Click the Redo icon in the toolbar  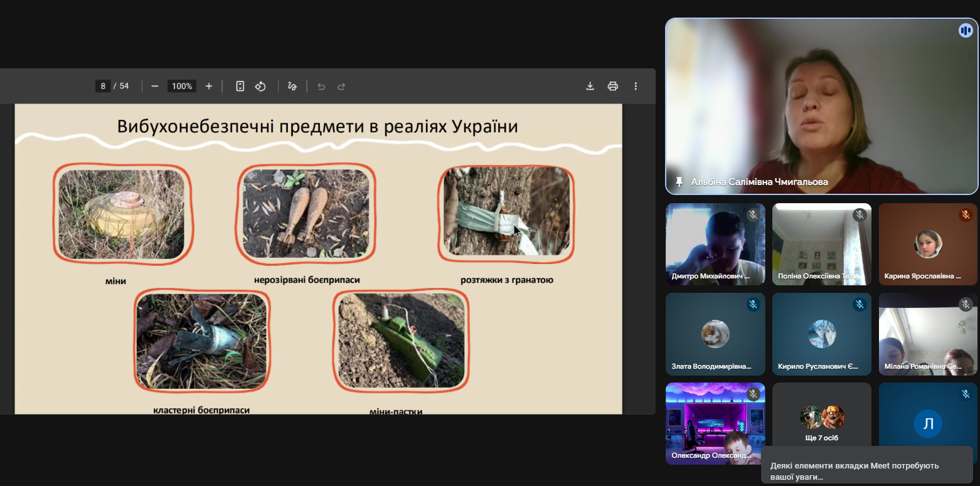(x=341, y=86)
